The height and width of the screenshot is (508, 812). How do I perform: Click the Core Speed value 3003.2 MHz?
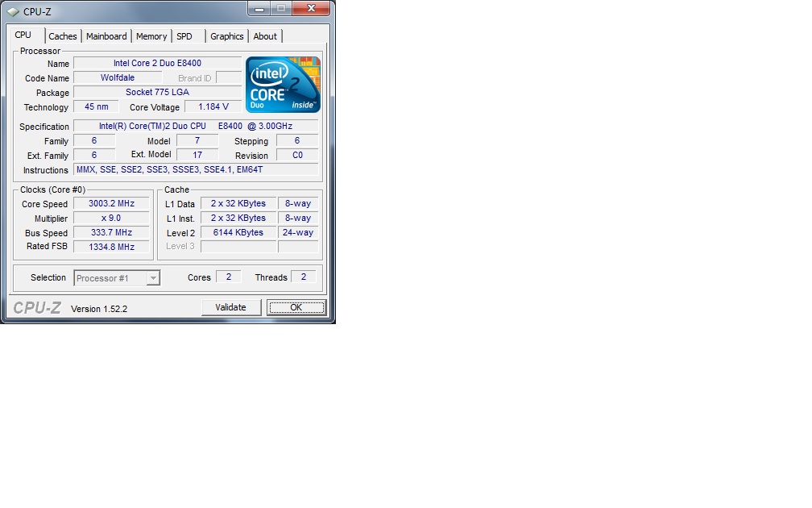point(111,204)
